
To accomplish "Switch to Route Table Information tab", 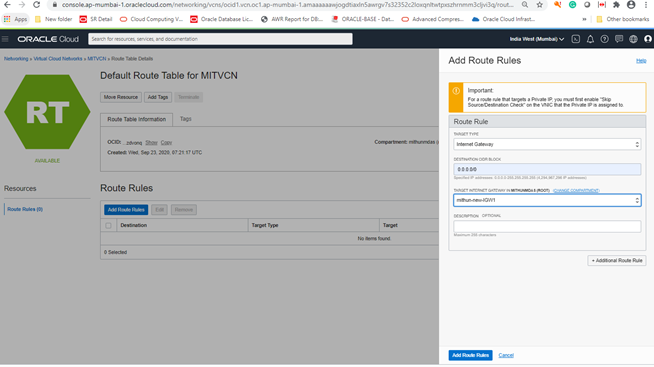I will (x=136, y=119).
